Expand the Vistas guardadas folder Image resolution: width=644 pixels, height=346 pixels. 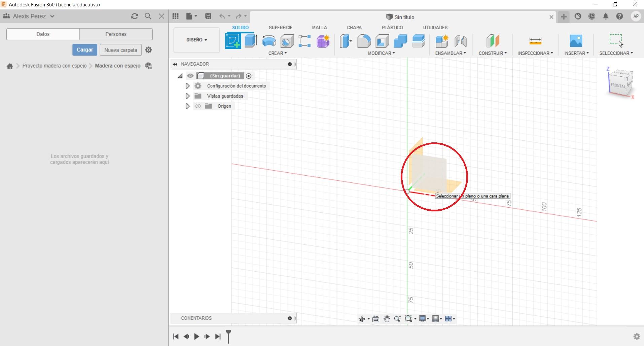point(187,96)
